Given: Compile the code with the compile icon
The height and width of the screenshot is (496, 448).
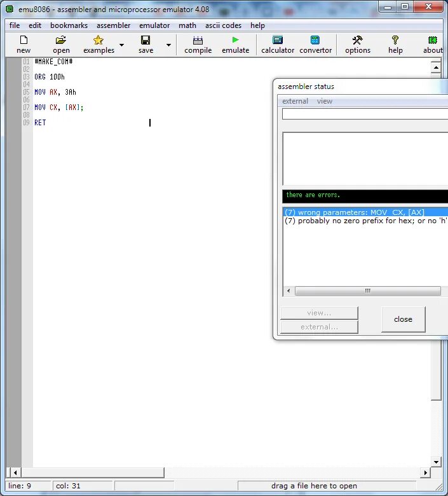Looking at the screenshot, I should pyautogui.click(x=198, y=40).
